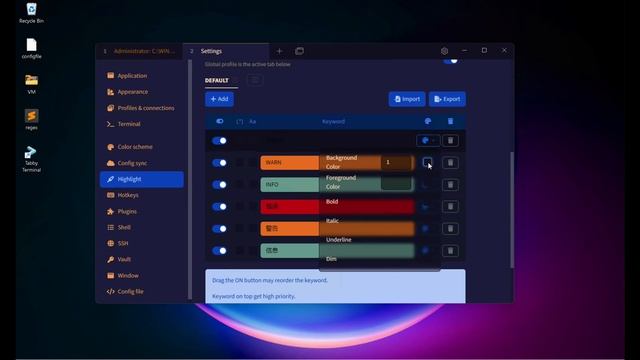Click the small icon button next to DEFAULT

255,80
